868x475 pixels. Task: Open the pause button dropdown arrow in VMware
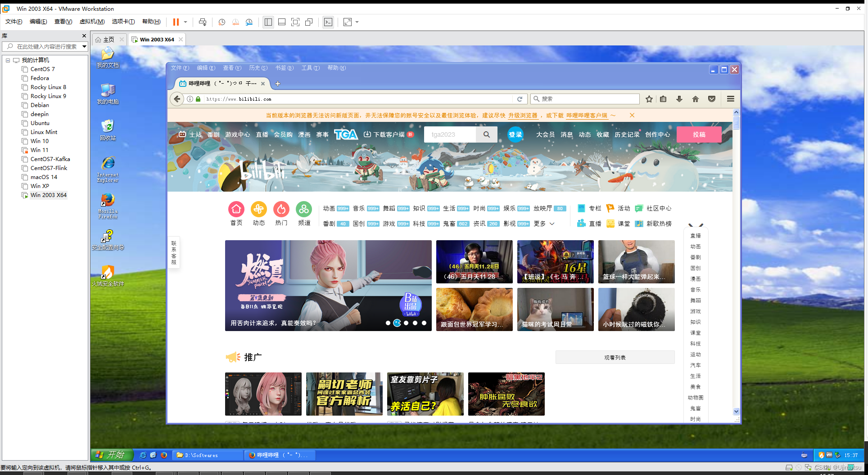click(185, 22)
